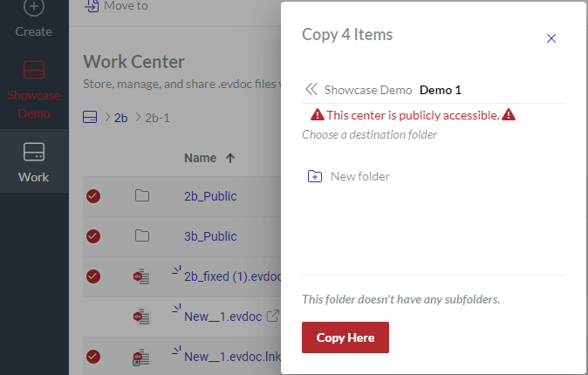Uncheck the 3b_Public row checkbox
The image size is (588, 375).
tap(93, 235)
